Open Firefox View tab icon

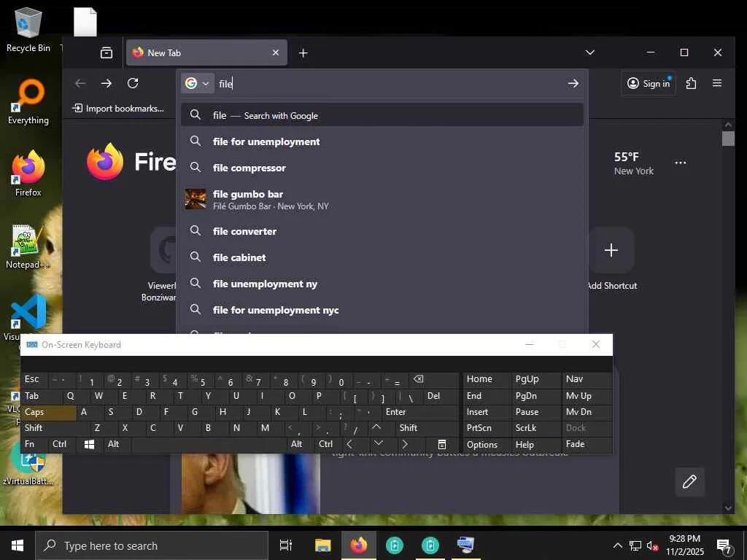point(107,52)
